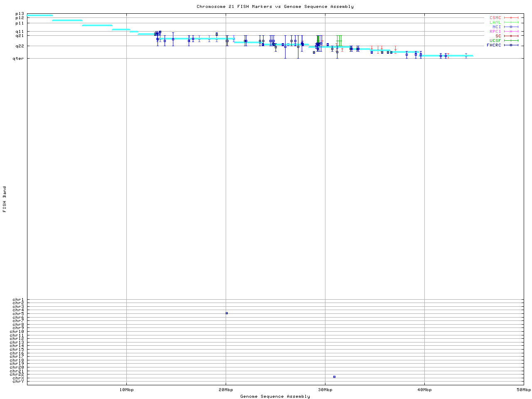Click the cyan p13 band segment

(x=40, y=15)
